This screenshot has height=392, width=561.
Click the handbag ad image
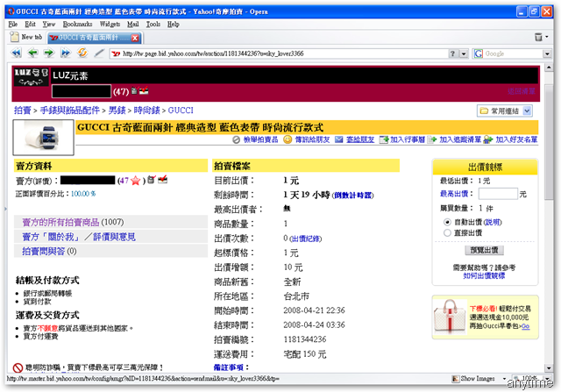[451, 317]
